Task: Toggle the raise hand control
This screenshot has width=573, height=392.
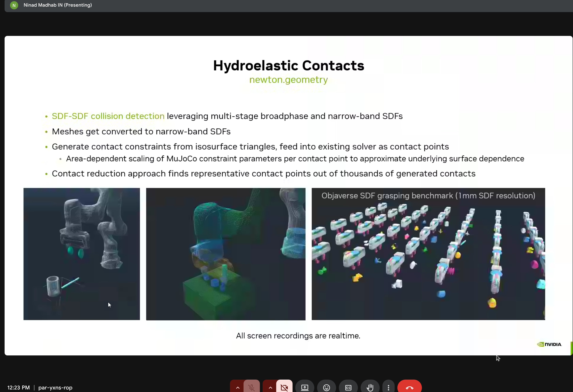Action: (x=370, y=387)
